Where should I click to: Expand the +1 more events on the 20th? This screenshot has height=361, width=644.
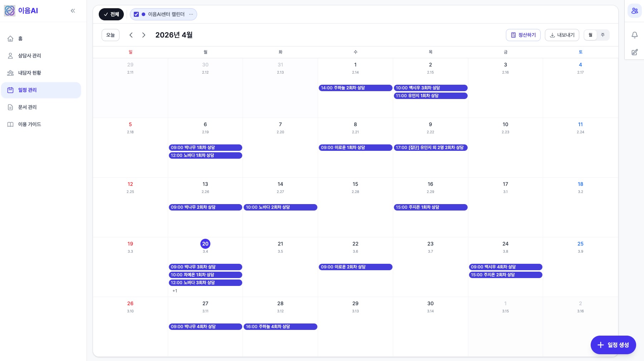pos(175,291)
